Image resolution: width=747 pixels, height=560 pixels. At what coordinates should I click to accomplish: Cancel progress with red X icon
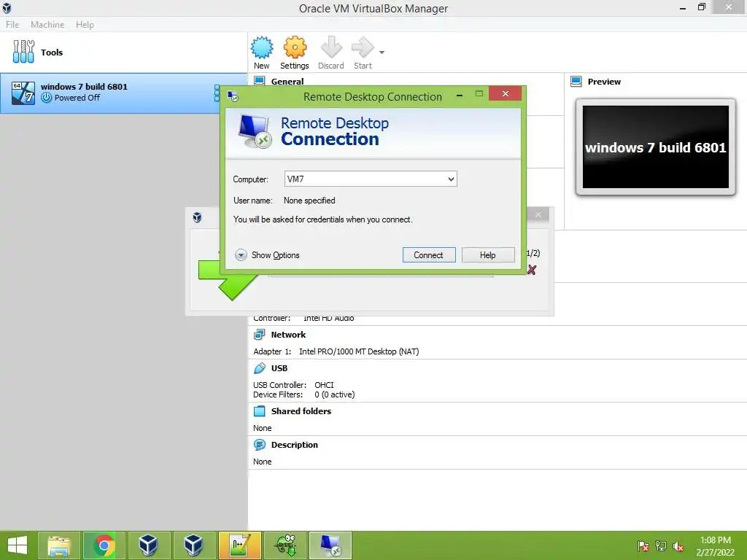[x=532, y=270]
